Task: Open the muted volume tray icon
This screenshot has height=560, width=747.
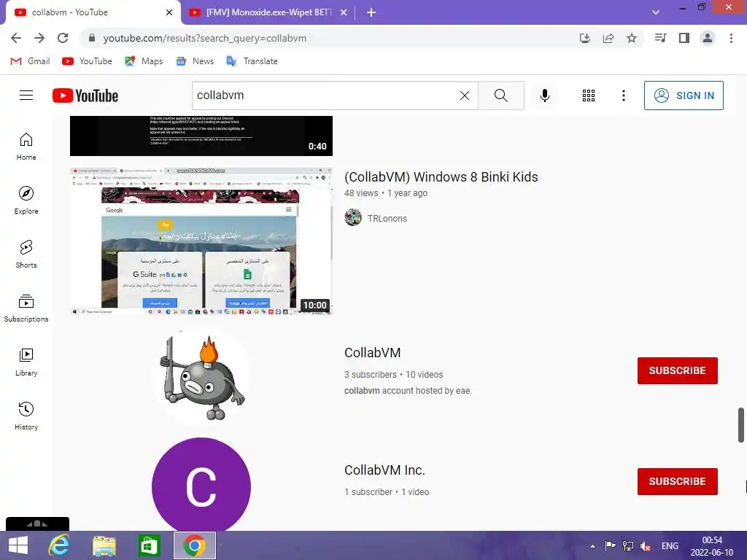Action: point(646,546)
